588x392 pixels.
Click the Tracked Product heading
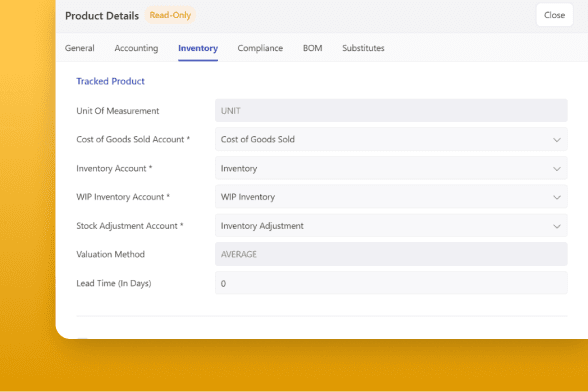(x=110, y=81)
